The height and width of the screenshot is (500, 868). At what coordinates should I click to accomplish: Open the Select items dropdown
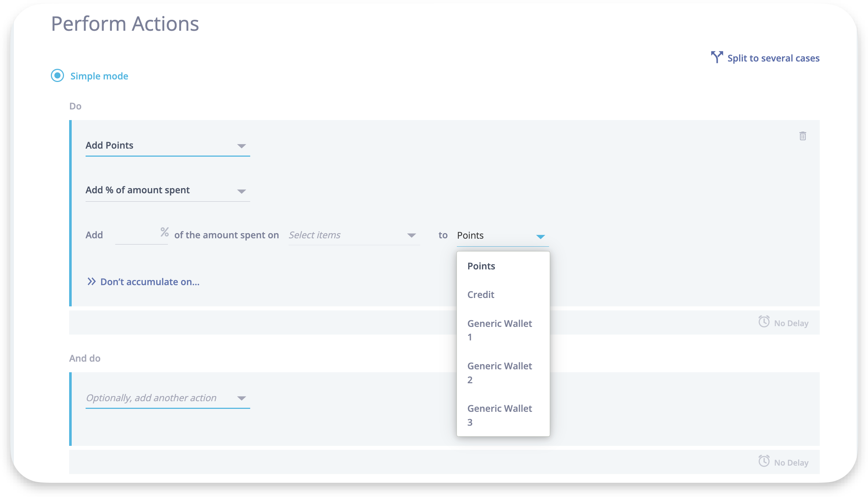coord(354,235)
